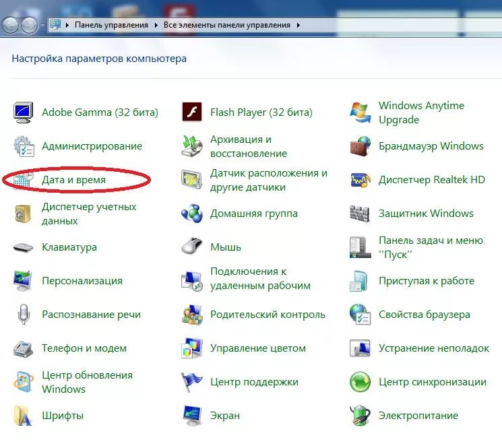The width and height of the screenshot is (502, 448).
Task: Open the Управление цветом link
Action: pos(258,348)
